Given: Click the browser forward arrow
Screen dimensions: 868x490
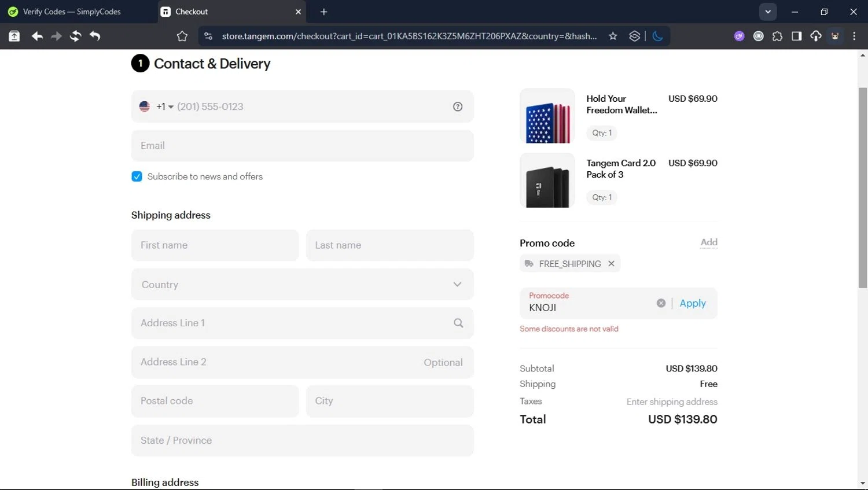Looking at the screenshot, I should click(56, 36).
